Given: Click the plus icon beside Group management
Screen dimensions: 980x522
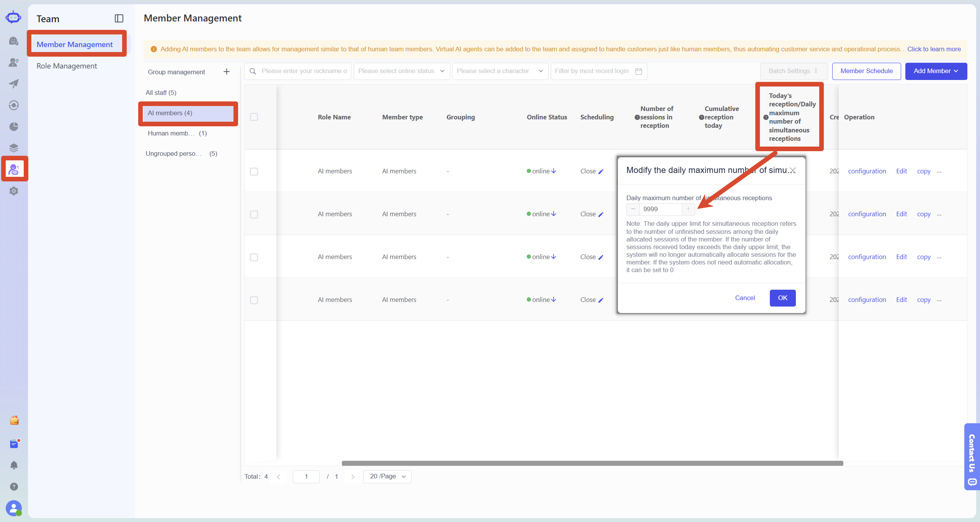Looking at the screenshot, I should (227, 72).
